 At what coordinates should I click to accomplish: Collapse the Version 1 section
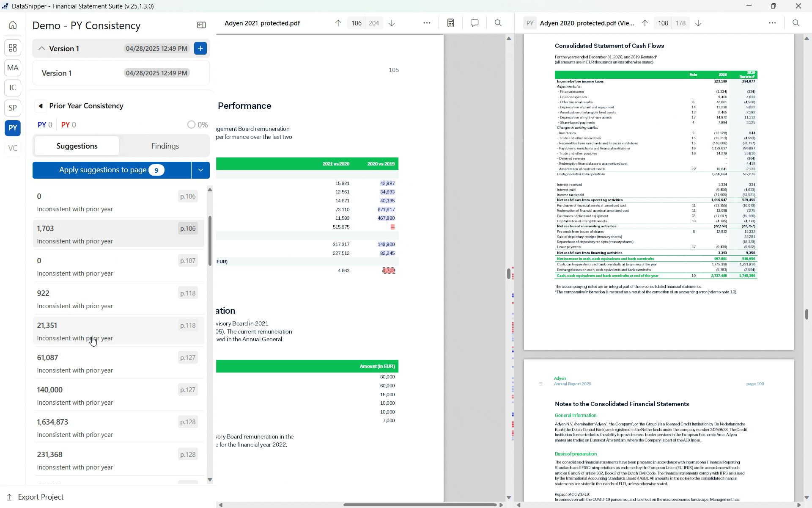point(41,48)
